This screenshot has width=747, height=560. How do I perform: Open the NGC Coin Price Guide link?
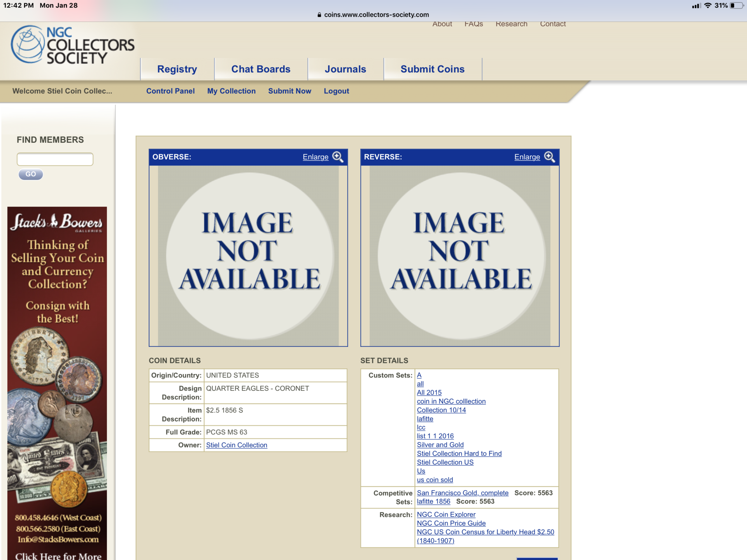click(451, 523)
